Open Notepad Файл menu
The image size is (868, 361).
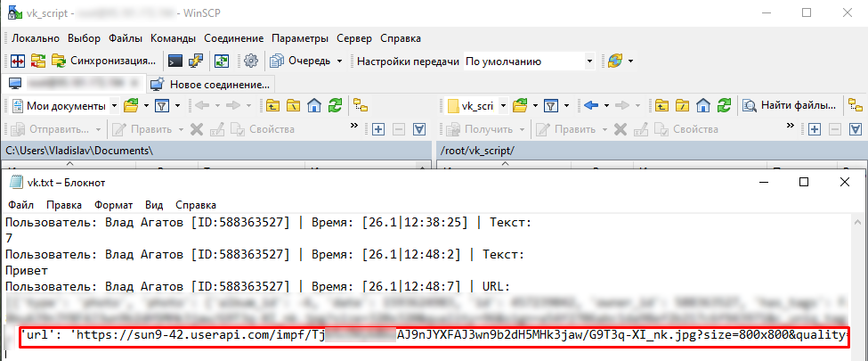coord(21,205)
